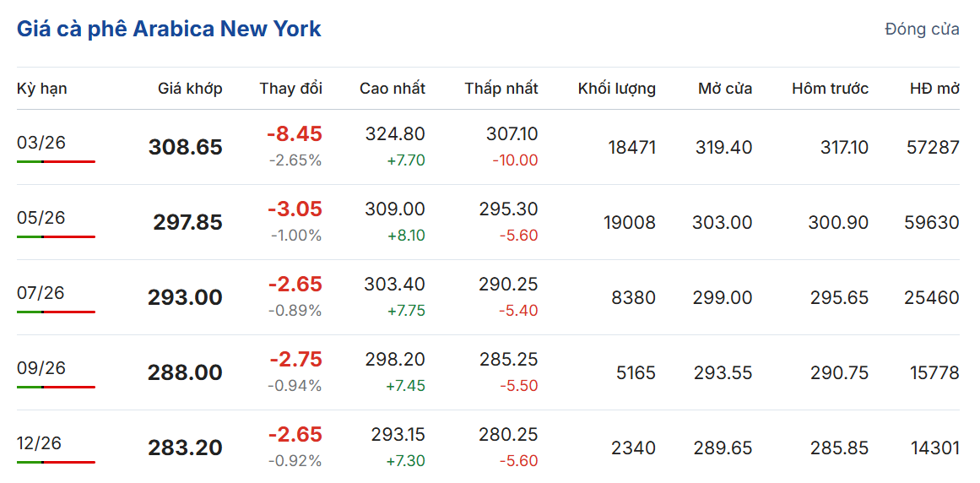
Task: Click the Khối lượng column header
Action: pos(616,89)
